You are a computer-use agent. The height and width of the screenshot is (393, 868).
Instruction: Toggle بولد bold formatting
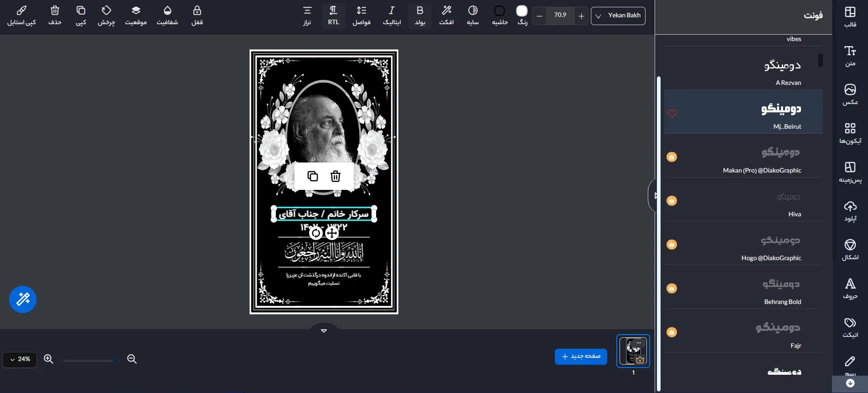420,16
